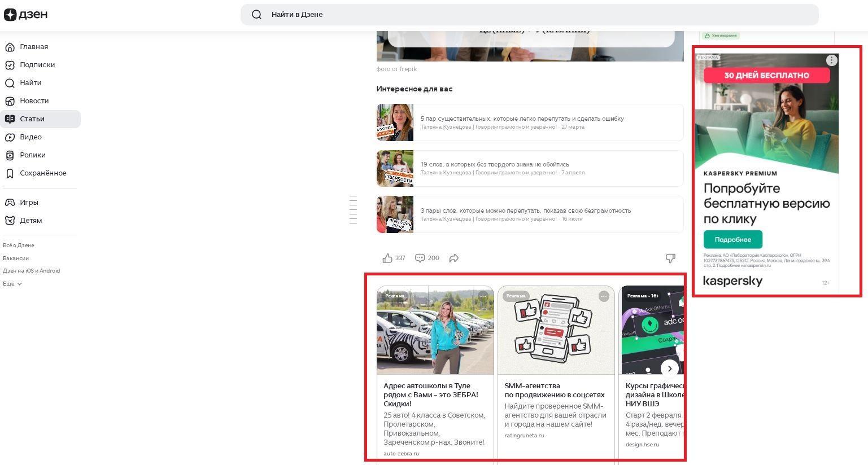Go to Подписки section

click(x=37, y=65)
